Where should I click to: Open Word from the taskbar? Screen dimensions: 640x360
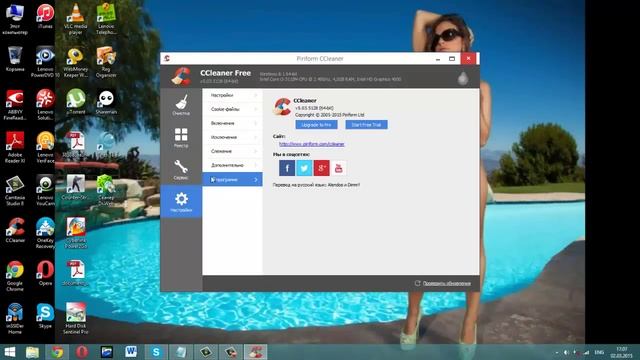pyautogui.click(x=131, y=352)
